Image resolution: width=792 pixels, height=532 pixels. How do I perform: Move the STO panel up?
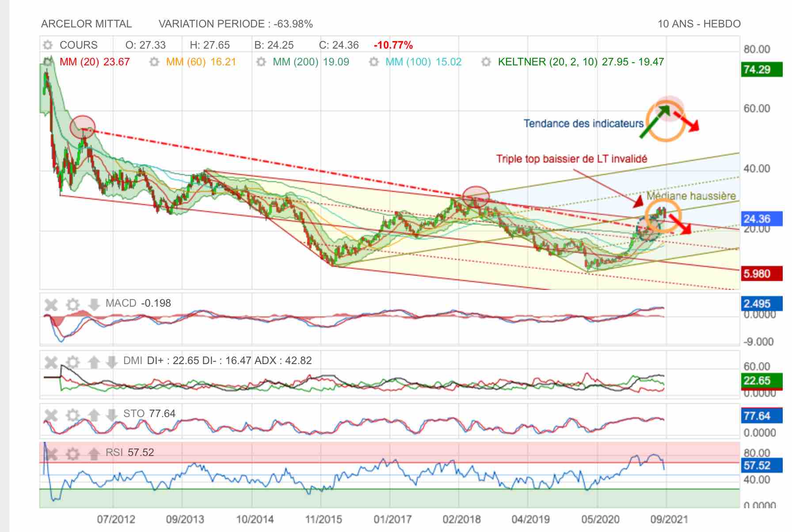(94, 415)
